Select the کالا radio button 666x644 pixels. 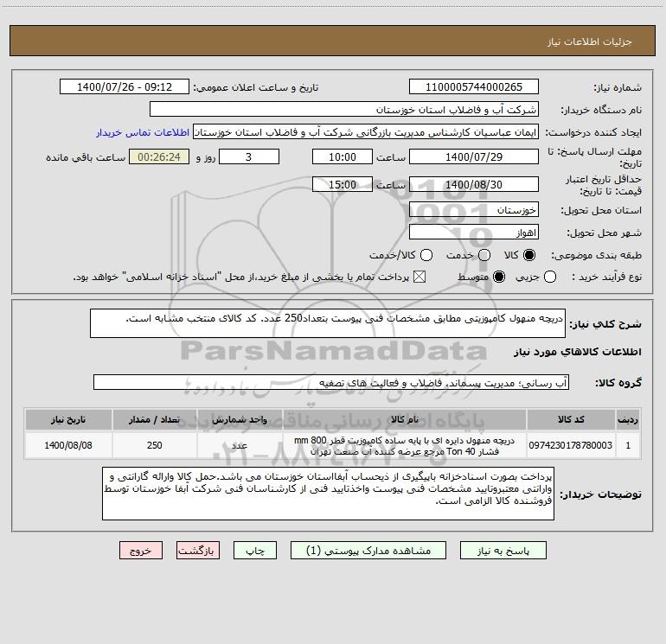[529, 255]
